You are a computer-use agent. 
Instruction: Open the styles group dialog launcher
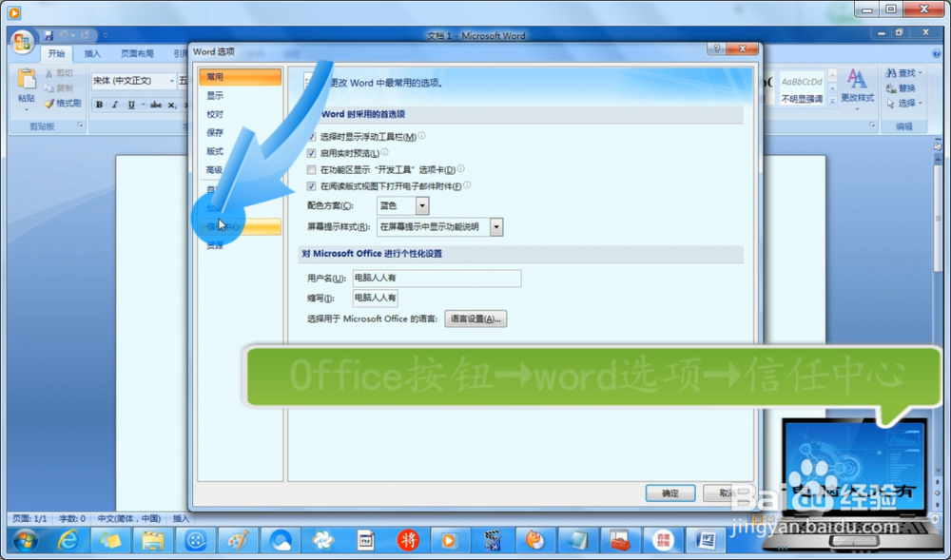pyautogui.click(x=872, y=126)
